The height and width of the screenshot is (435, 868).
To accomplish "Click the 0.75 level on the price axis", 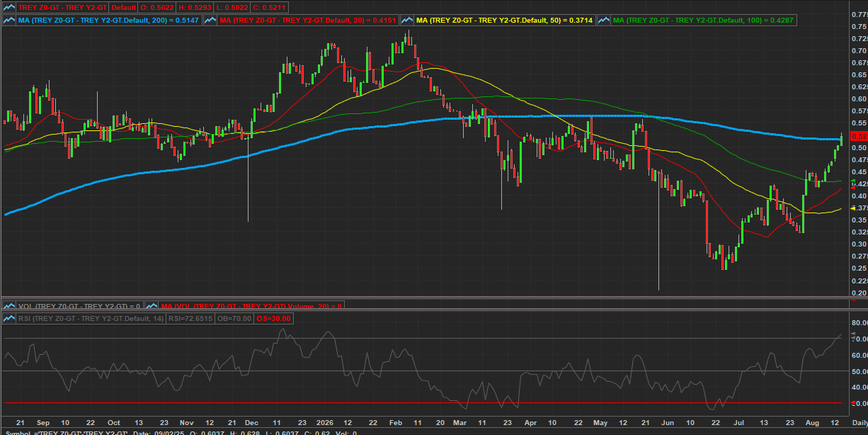I will point(858,26).
